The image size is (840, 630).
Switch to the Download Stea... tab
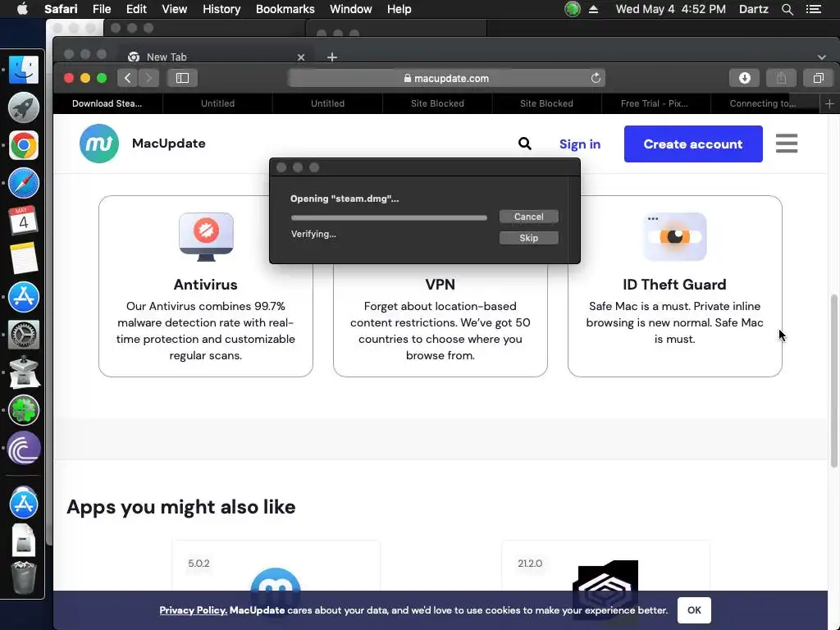[x=107, y=103]
